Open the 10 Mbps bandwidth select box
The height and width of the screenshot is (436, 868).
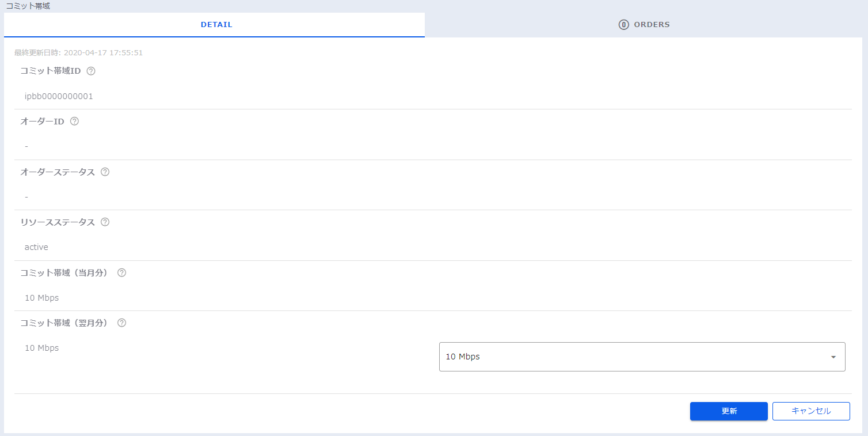(633, 357)
